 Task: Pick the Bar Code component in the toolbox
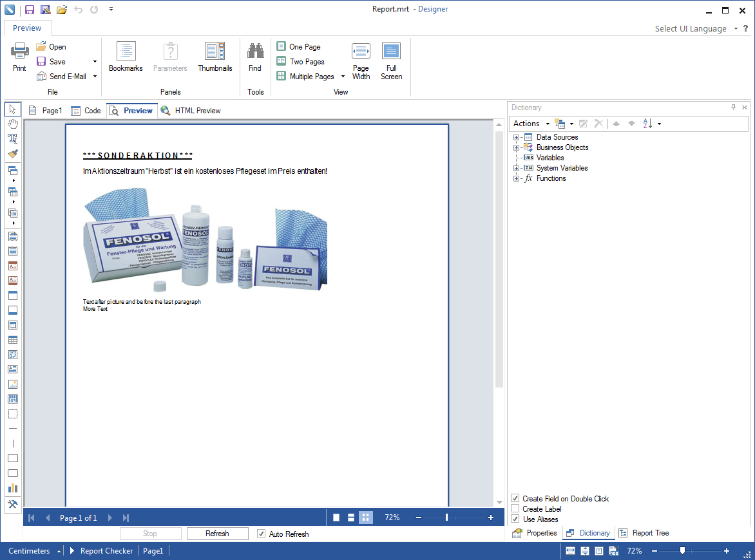point(12,399)
